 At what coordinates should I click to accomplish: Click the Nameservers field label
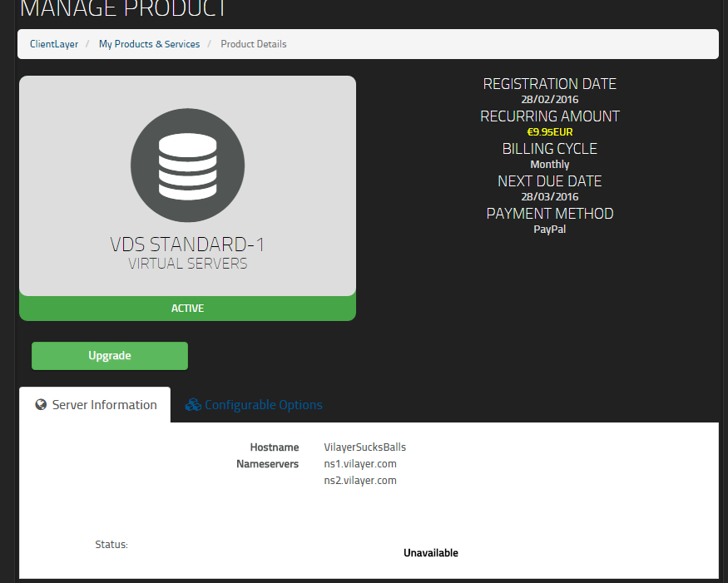[267, 464]
